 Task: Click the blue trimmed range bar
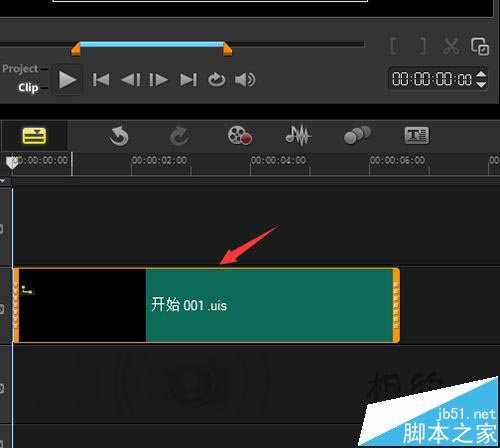[152, 44]
